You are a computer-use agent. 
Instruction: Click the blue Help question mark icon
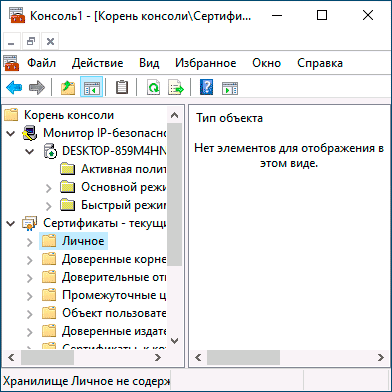click(x=206, y=88)
